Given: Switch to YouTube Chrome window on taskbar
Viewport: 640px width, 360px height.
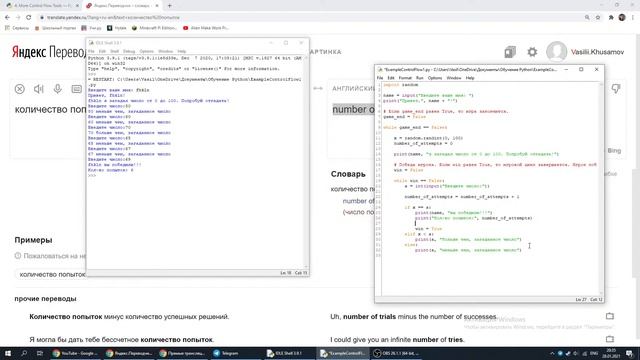Looking at the screenshot, I should [x=75, y=353].
